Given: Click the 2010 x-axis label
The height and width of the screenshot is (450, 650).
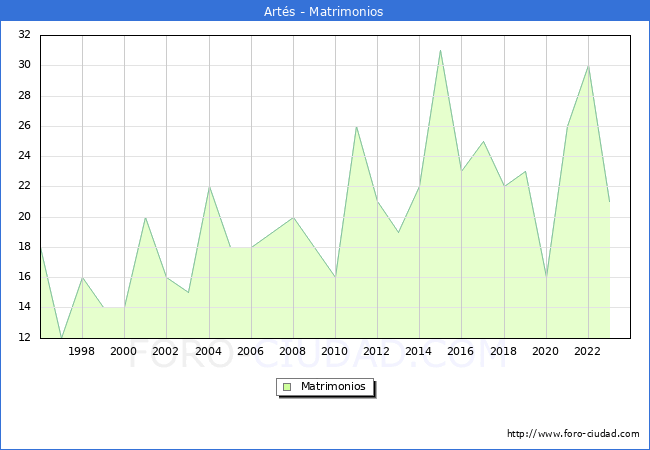Looking at the screenshot, I should (335, 351).
